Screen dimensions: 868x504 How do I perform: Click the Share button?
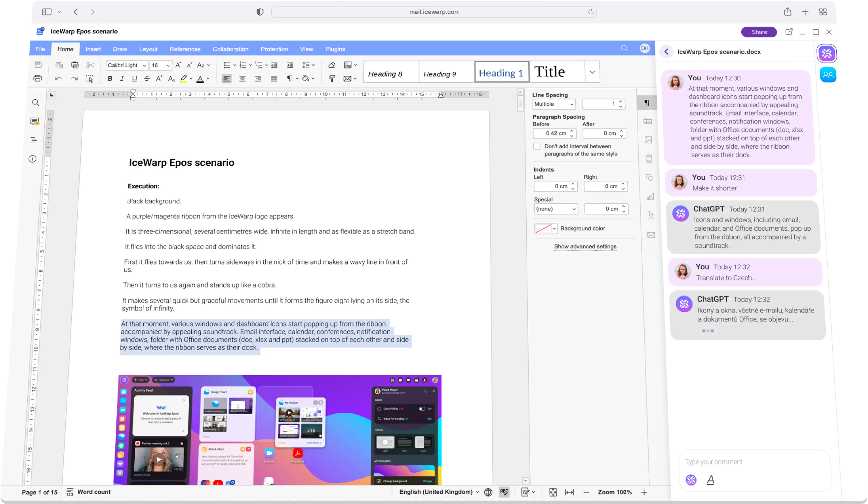759,32
